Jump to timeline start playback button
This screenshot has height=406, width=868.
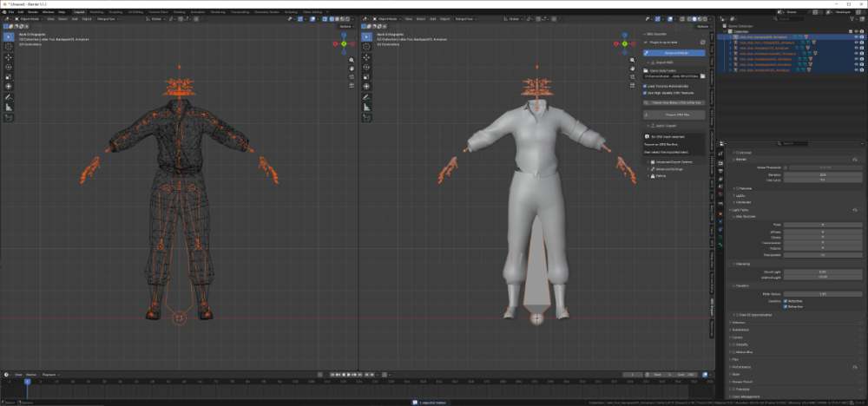coord(332,375)
